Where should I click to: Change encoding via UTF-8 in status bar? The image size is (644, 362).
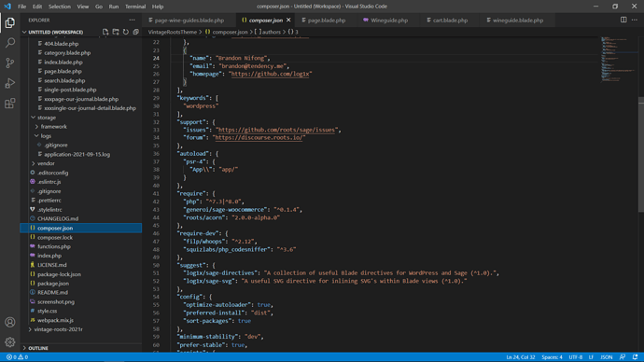576,357
